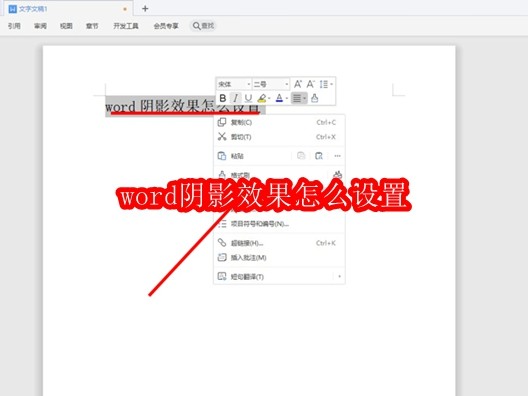528x396 pixels.
Task: Click the selected document heading text
Action: 182,107
